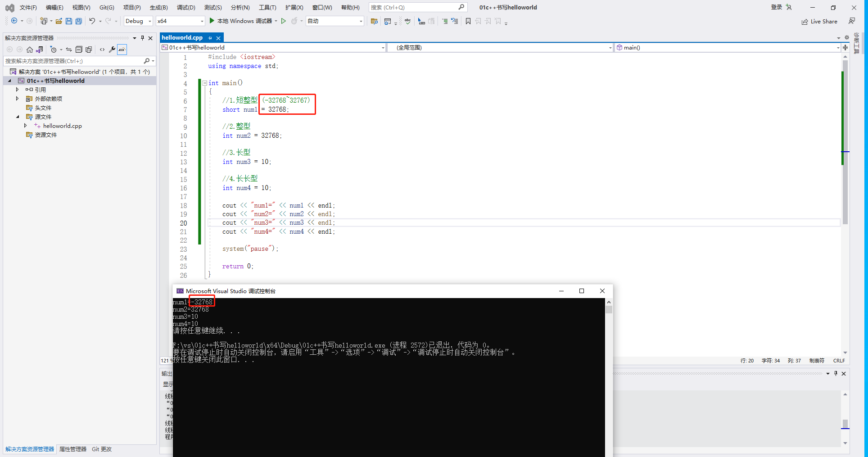The height and width of the screenshot is (457, 868).
Task: Toggle preview selected items icon
Action: coord(122,50)
